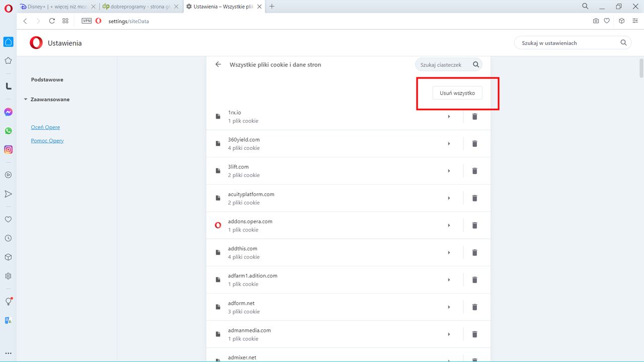This screenshot has width=644, height=362.
Task: Click the site name adform.net
Action: (241, 303)
